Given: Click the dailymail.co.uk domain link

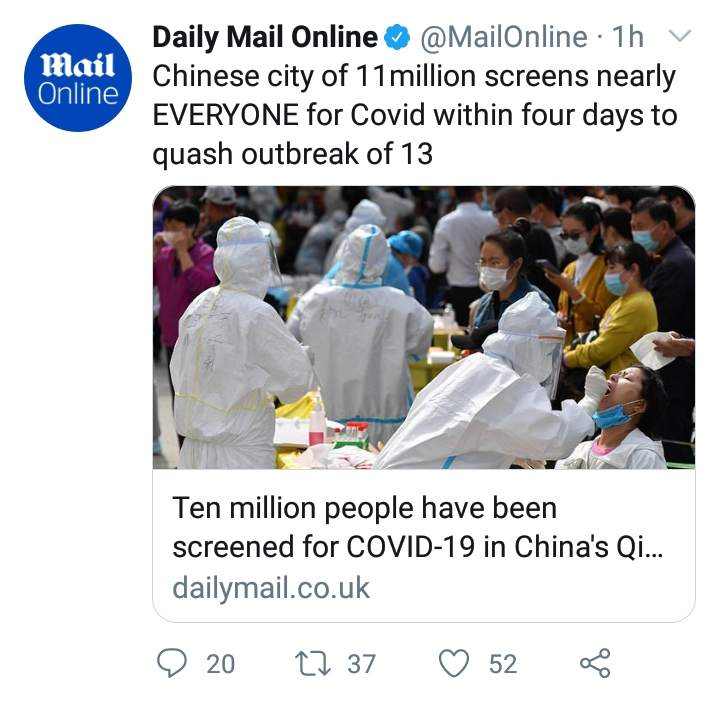Looking at the screenshot, I should click(271, 588).
